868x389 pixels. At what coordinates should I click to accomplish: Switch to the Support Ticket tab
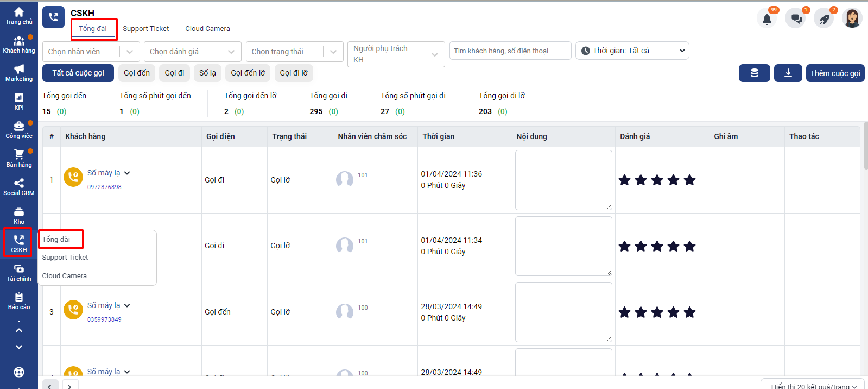pyautogui.click(x=145, y=29)
